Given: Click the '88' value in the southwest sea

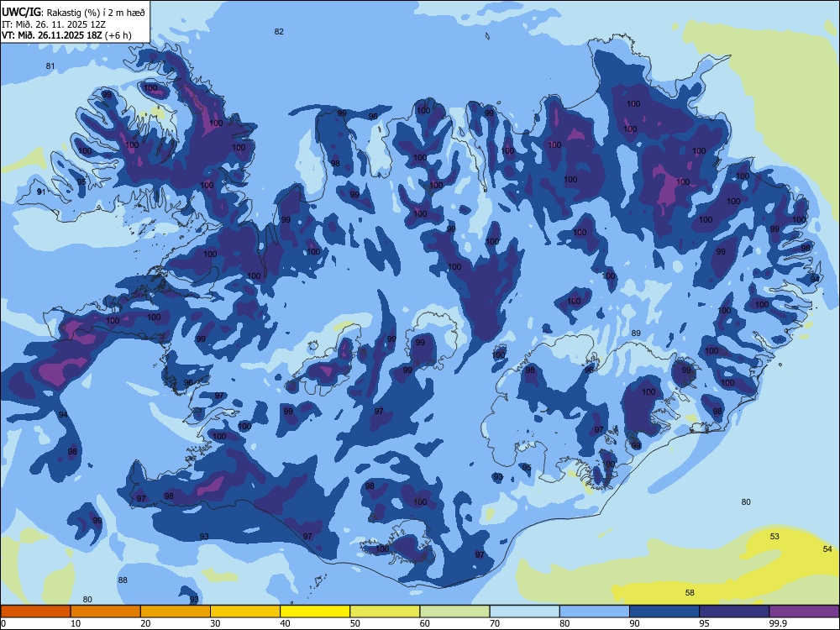Looking at the screenshot, I should (123, 580).
